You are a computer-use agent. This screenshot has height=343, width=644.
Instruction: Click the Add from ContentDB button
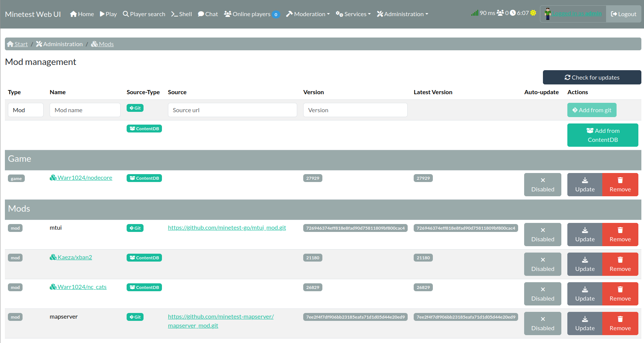(x=603, y=135)
